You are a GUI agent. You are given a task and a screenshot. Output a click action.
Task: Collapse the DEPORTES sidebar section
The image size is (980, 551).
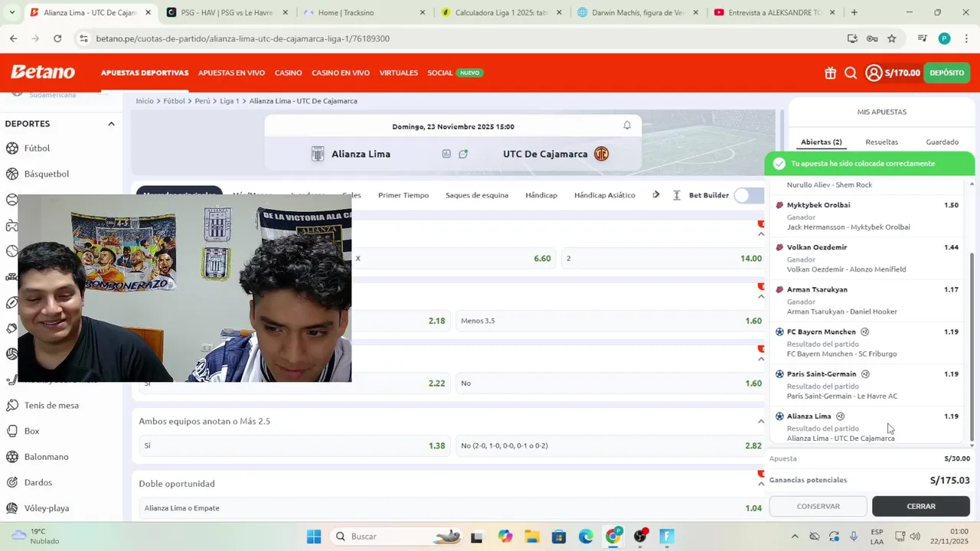[111, 124]
